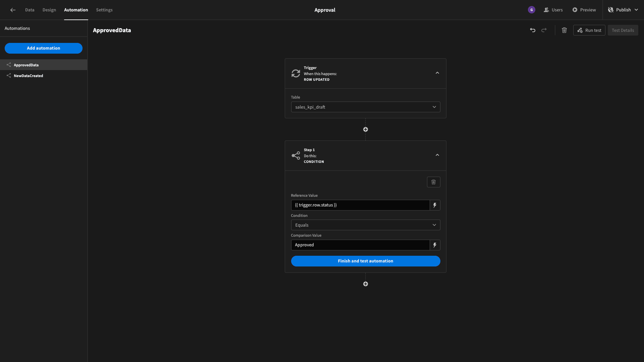Image resolution: width=644 pixels, height=362 pixels.
Task: Open the Condition dropdown set to Equals
Action: pyautogui.click(x=366, y=225)
